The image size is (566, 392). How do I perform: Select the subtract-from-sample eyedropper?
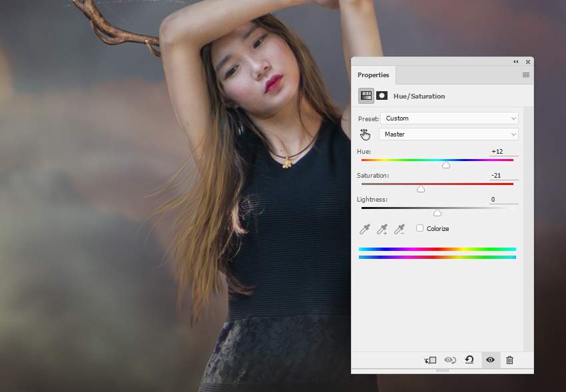coord(400,229)
